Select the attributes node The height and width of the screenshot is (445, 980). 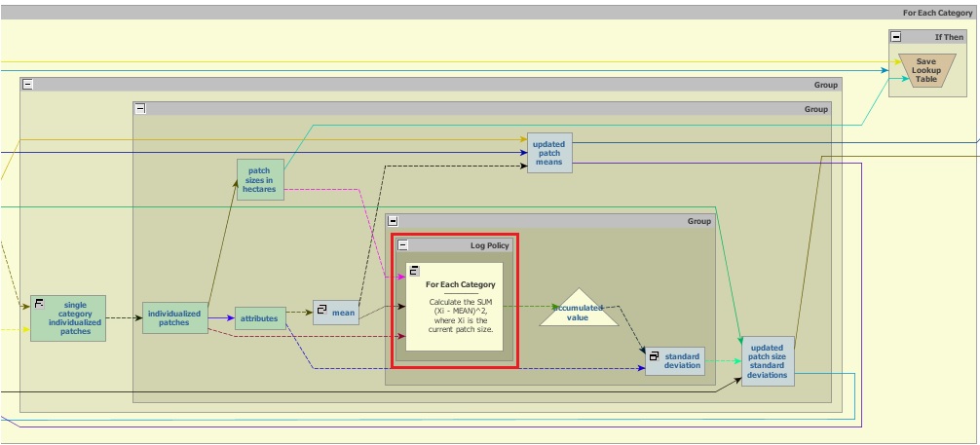pyautogui.click(x=260, y=318)
